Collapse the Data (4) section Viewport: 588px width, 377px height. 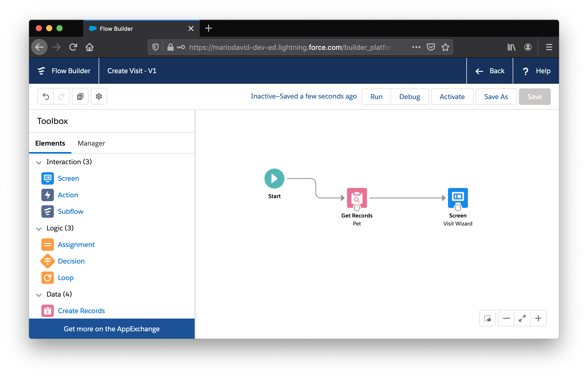pos(39,295)
